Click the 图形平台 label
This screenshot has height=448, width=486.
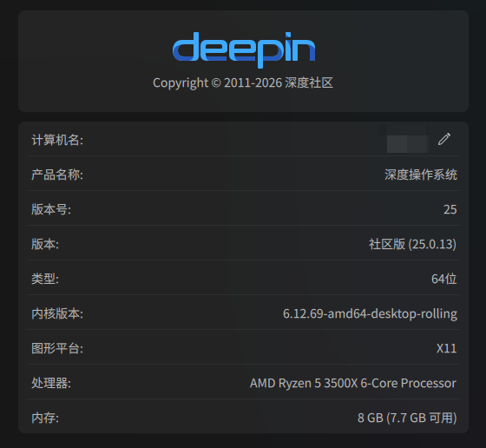coord(57,348)
